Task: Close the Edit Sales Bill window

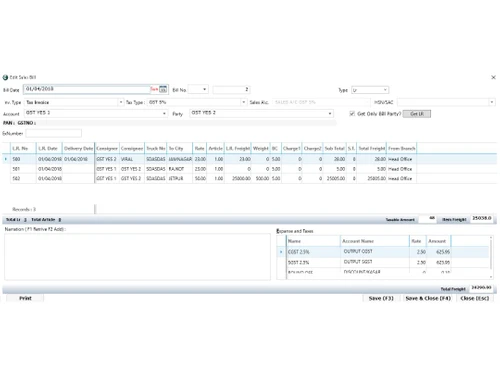Action: 493,77
